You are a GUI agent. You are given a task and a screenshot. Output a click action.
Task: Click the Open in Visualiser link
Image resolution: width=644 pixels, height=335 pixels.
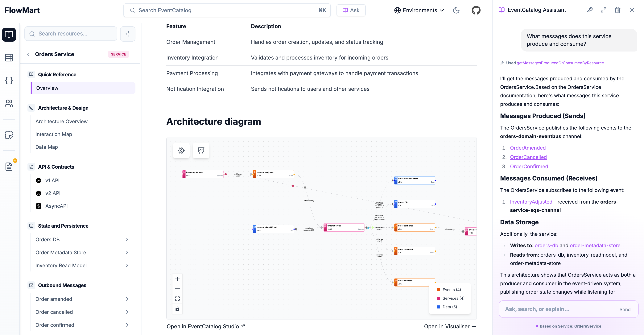[x=450, y=326]
